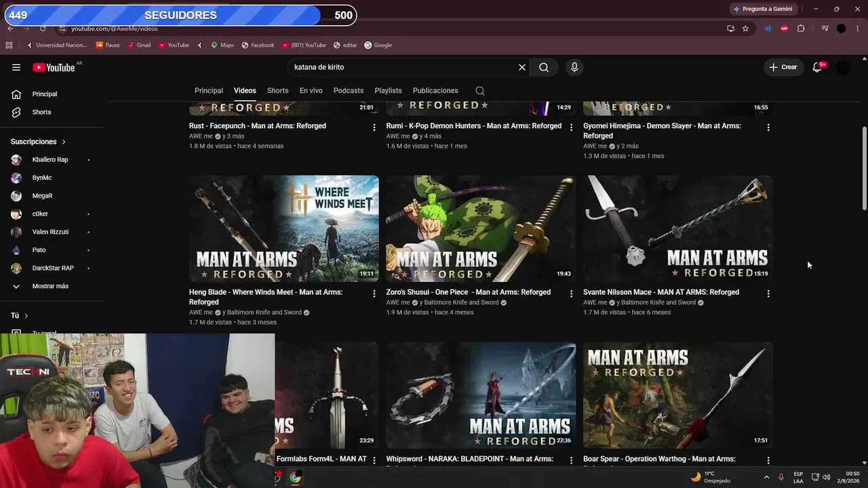Play the Zoro's Shusui thumbnail

coord(481,228)
